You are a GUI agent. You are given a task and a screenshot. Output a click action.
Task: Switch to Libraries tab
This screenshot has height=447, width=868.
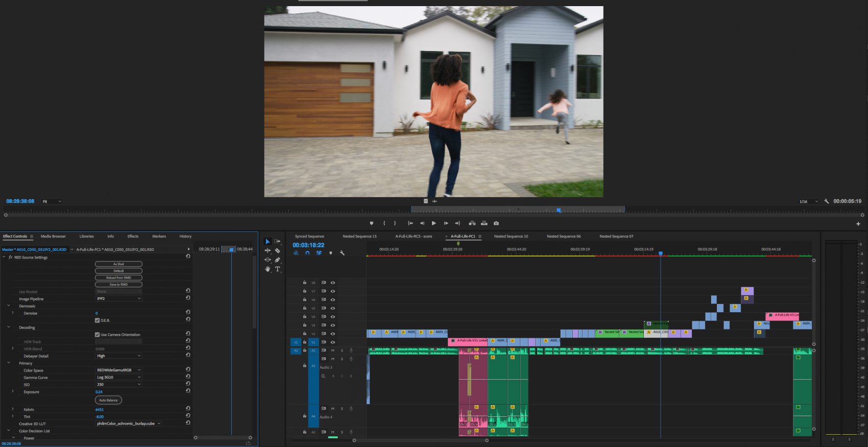[87, 237]
